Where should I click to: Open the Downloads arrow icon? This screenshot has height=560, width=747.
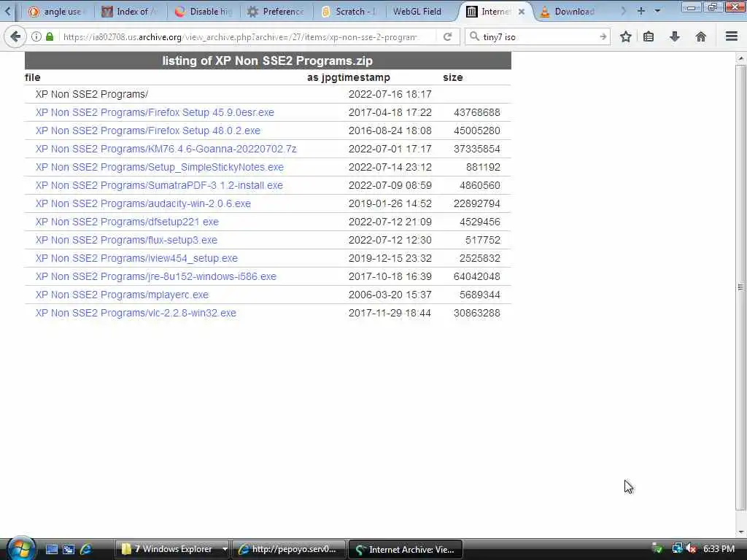[x=675, y=36]
